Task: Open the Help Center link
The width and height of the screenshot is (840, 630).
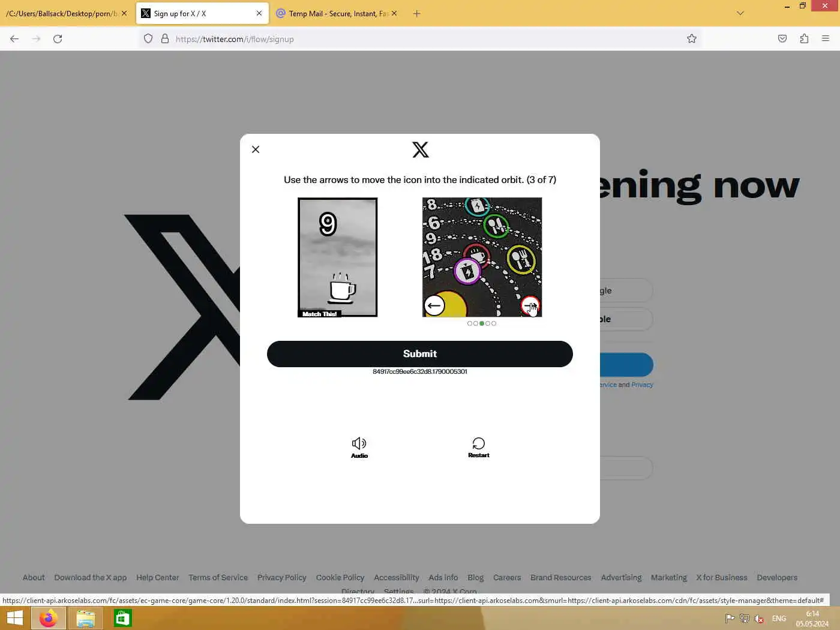Action: click(158, 578)
